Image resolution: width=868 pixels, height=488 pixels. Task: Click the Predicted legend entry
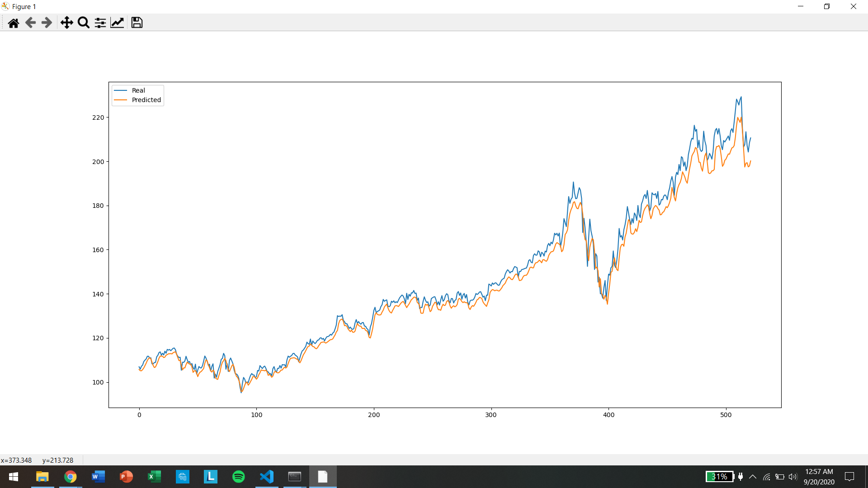pyautogui.click(x=146, y=100)
